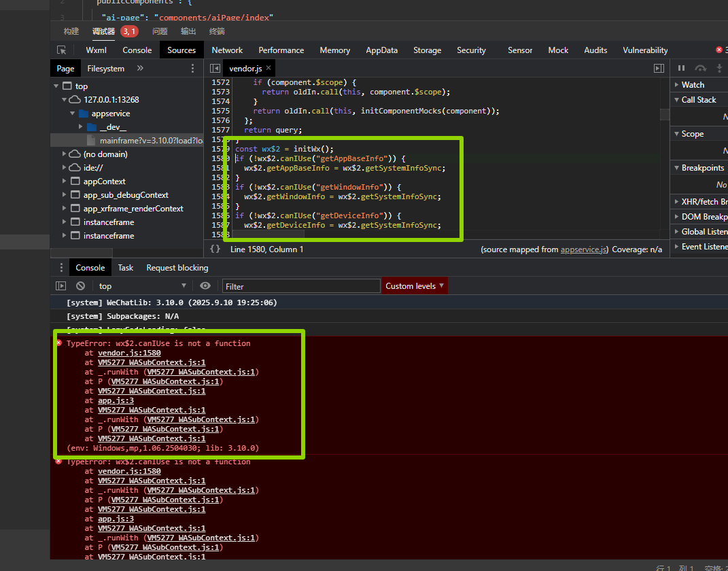Viewport: 728px width, 571px height.
Task: Open the Custom levels dropdown
Action: pyautogui.click(x=415, y=286)
